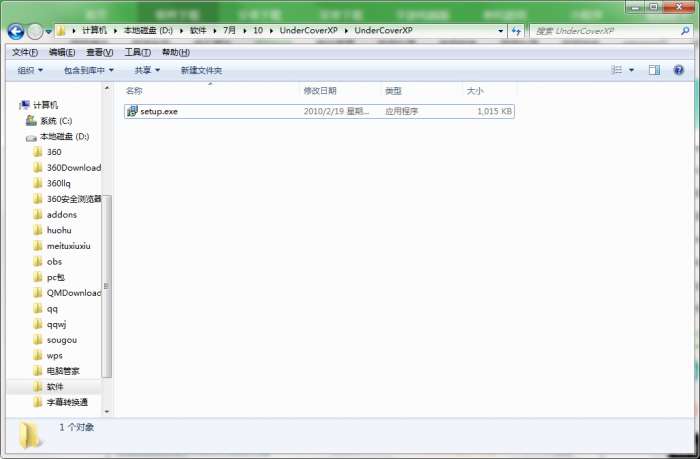Click the change view icon
The height and width of the screenshot is (459, 700).
click(x=617, y=70)
